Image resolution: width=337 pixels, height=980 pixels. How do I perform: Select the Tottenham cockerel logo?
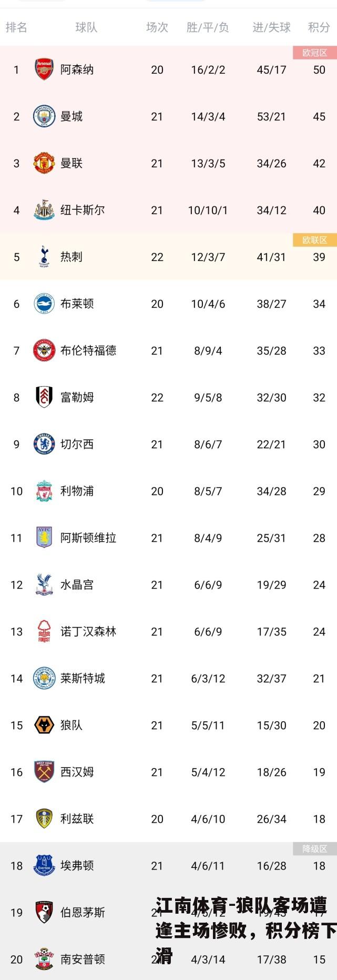coord(44,257)
